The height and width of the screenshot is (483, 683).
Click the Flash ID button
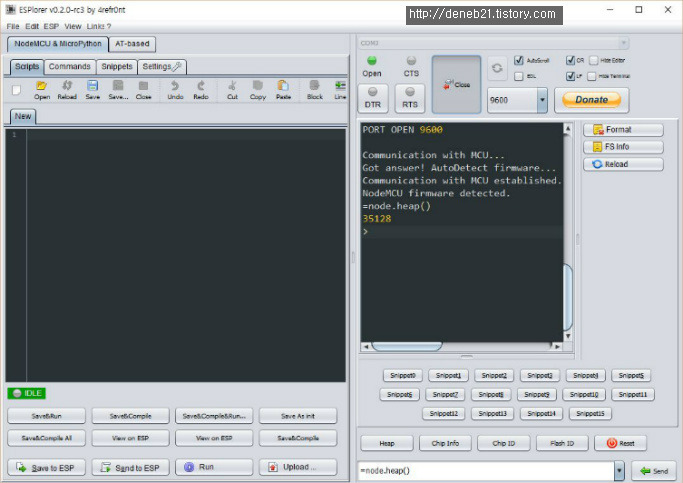click(x=562, y=443)
